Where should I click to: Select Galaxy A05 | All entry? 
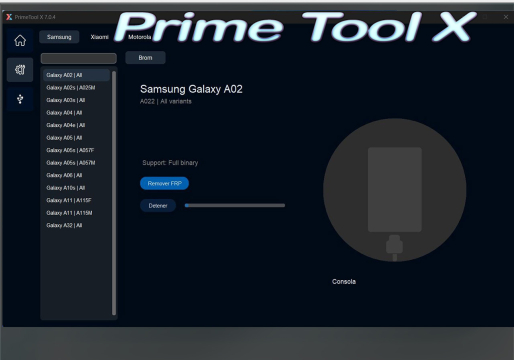pyautogui.click(x=76, y=138)
